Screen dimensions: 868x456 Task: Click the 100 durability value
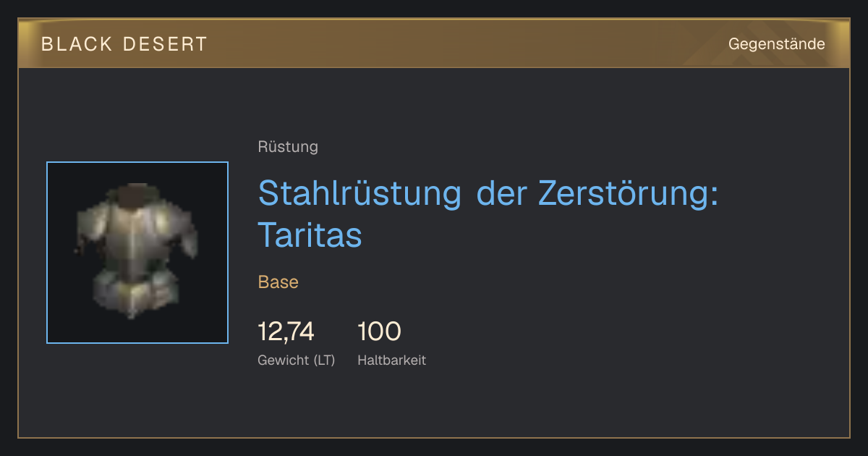(379, 332)
